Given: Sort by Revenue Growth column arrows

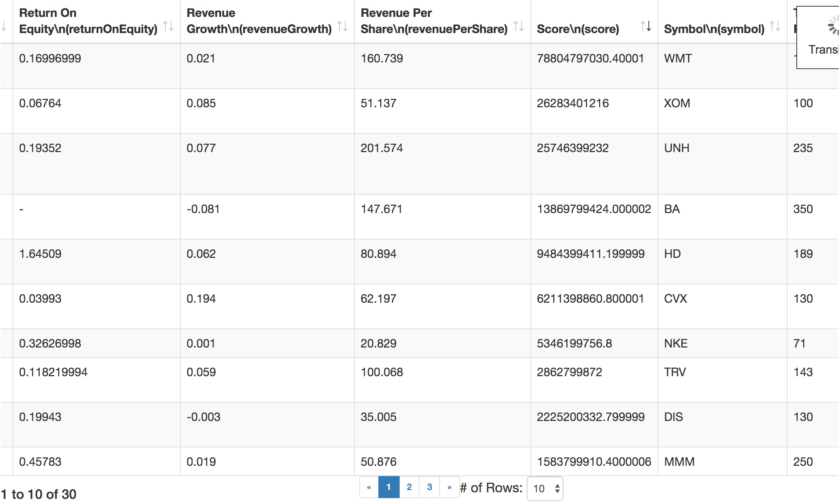Looking at the screenshot, I should 342,26.
